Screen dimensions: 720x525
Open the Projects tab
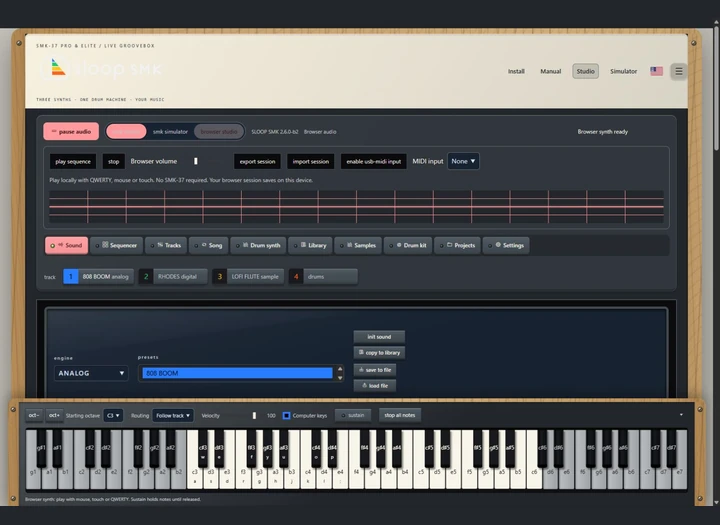[x=457, y=245]
